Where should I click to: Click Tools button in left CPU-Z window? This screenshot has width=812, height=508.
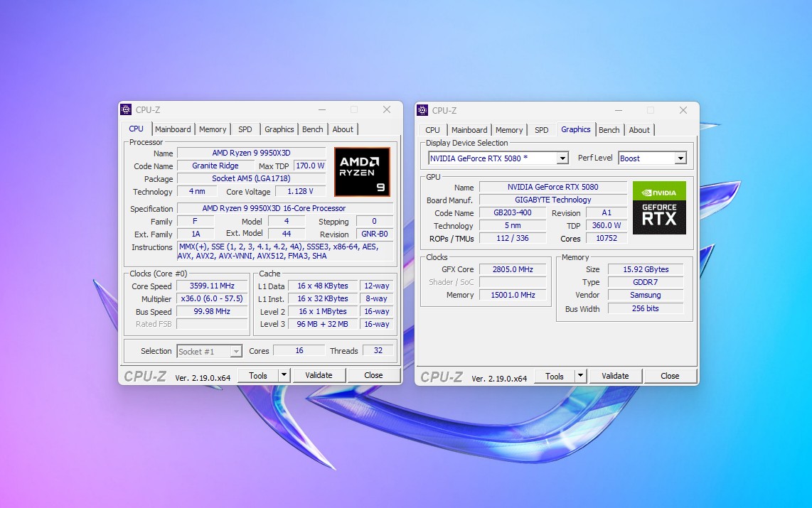258,376
